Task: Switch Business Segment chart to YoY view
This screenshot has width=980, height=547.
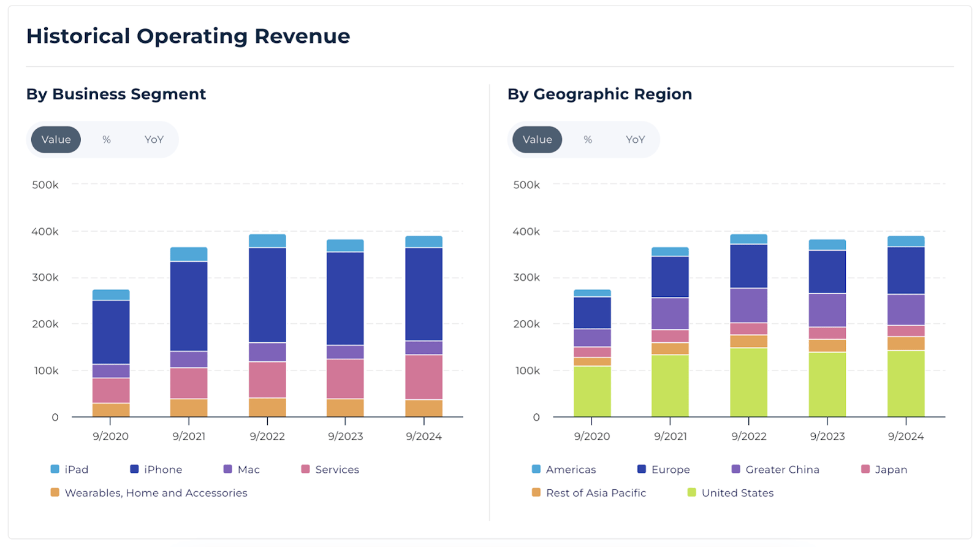Action: pyautogui.click(x=154, y=140)
